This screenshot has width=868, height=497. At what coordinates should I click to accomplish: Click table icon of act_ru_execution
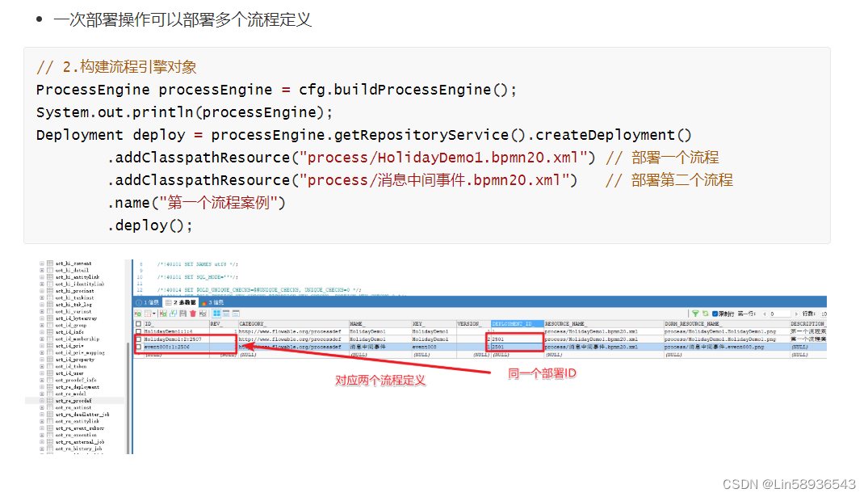(x=50, y=435)
